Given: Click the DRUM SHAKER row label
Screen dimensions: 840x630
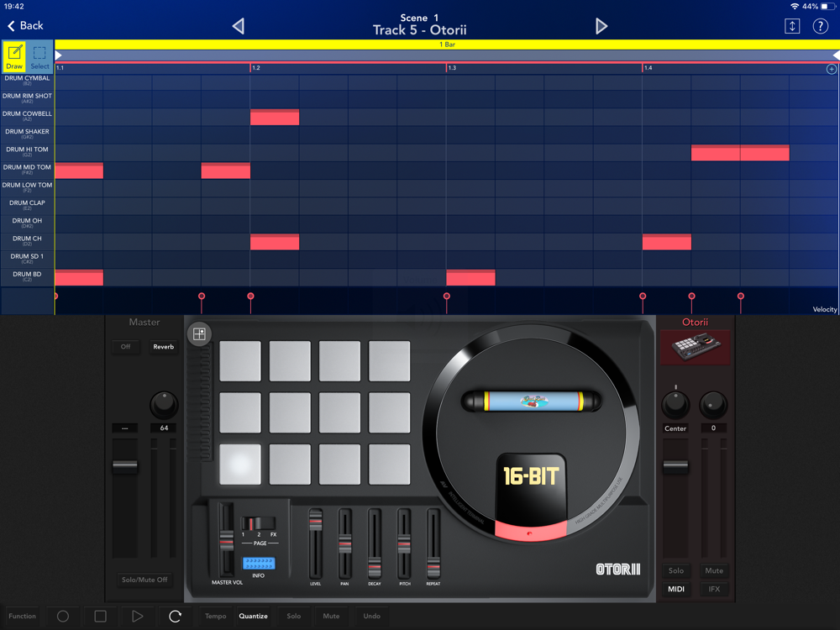Looking at the screenshot, I should [27, 134].
